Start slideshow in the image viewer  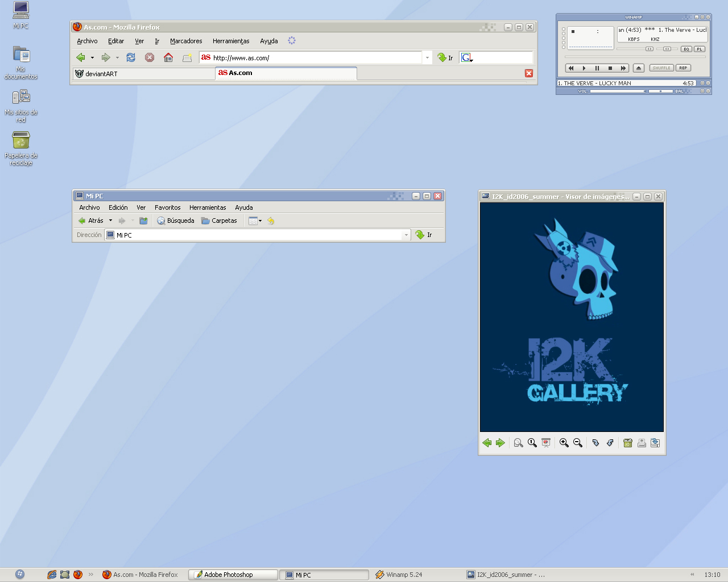546,443
